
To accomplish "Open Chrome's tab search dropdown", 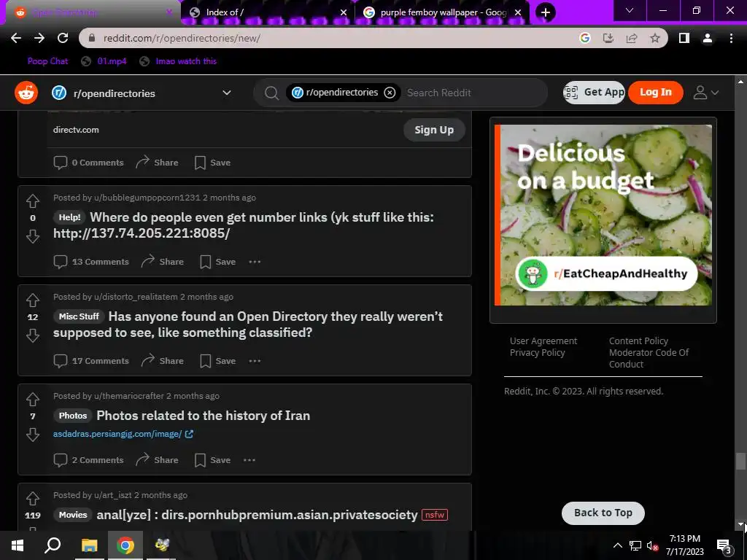I will [630, 10].
